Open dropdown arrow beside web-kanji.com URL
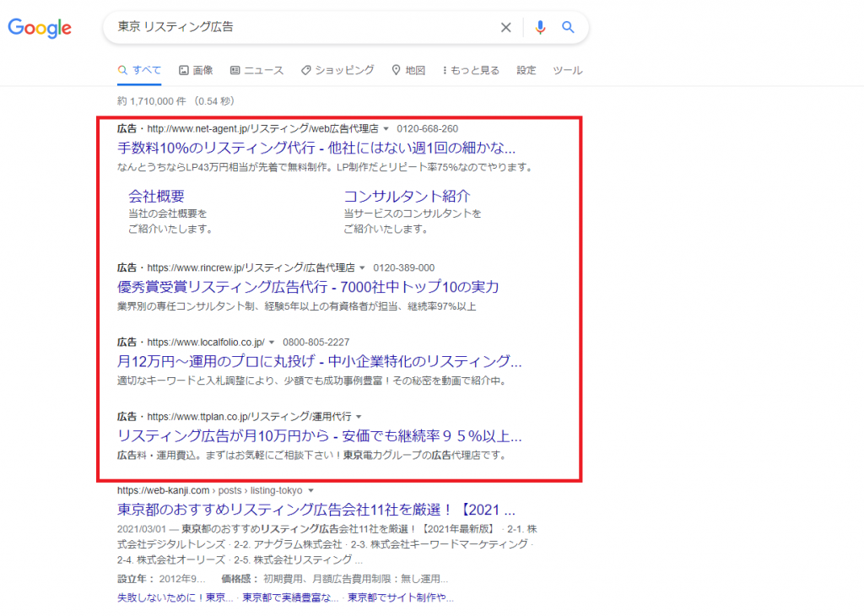The width and height of the screenshot is (864, 616). pyautogui.click(x=310, y=490)
